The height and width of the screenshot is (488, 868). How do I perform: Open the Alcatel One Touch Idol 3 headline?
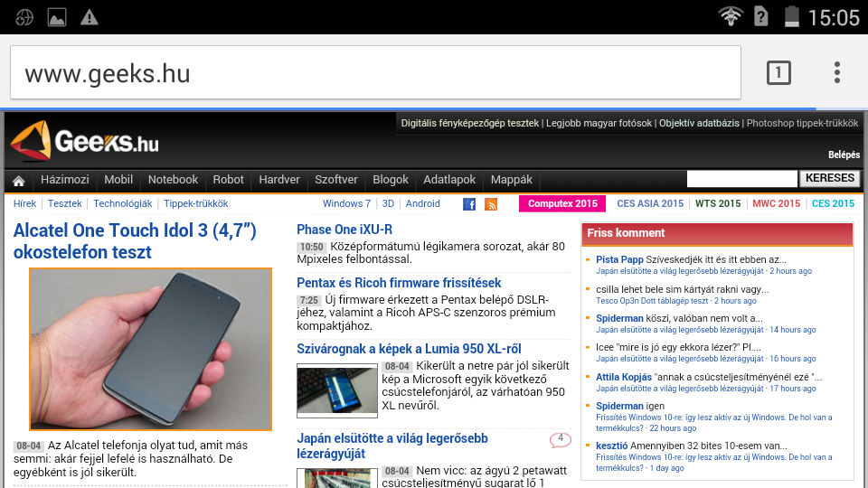tap(136, 241)
